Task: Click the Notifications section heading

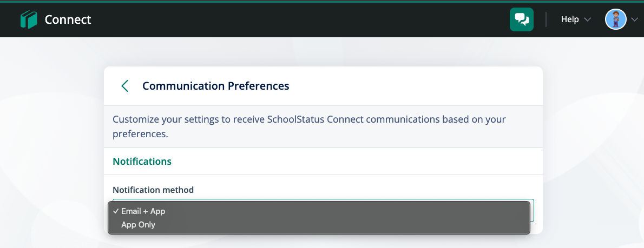Action: (142, 161)
